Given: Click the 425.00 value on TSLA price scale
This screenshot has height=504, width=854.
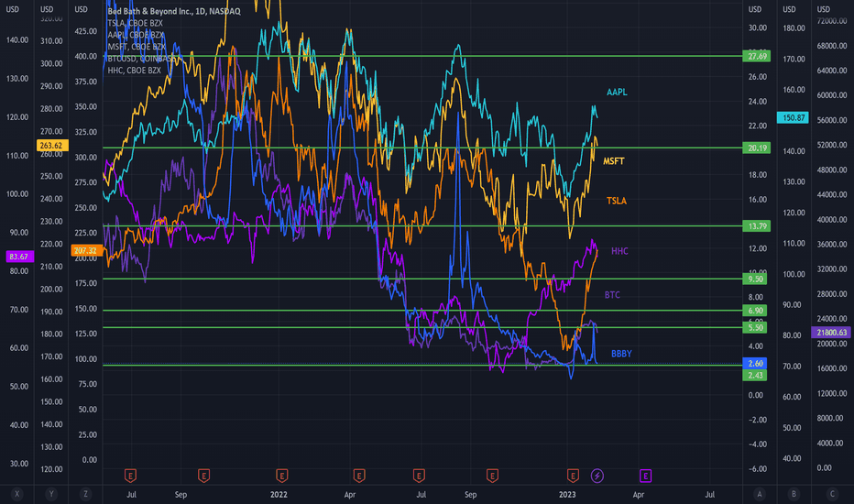Looking at the screenshot, I should click(85, 31).
